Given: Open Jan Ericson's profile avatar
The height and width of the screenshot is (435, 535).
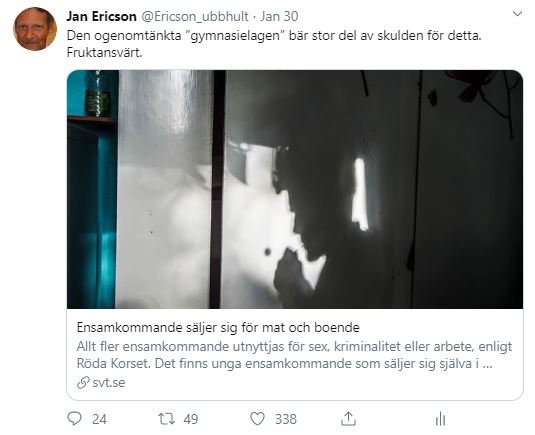Looking at the screenshot, I should [35, 29].
